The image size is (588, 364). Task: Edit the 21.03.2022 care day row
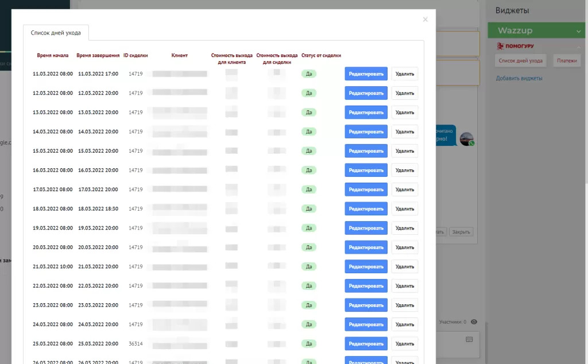point(366,266)
